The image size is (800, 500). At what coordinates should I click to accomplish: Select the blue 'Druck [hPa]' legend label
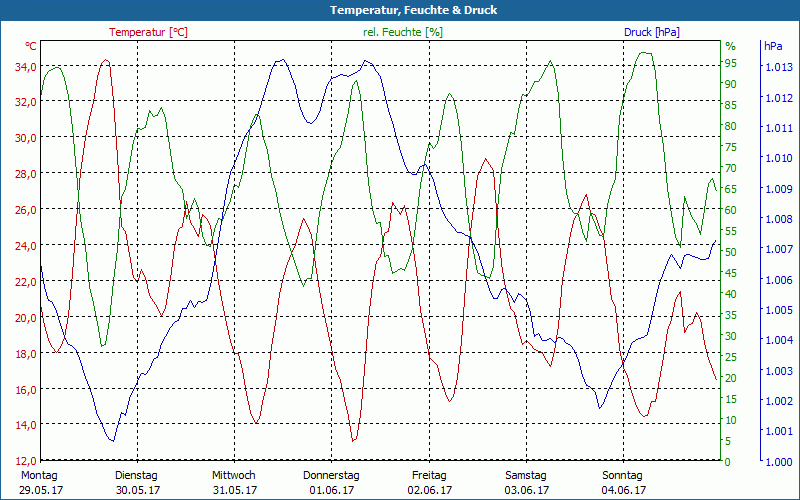[652, 32]
